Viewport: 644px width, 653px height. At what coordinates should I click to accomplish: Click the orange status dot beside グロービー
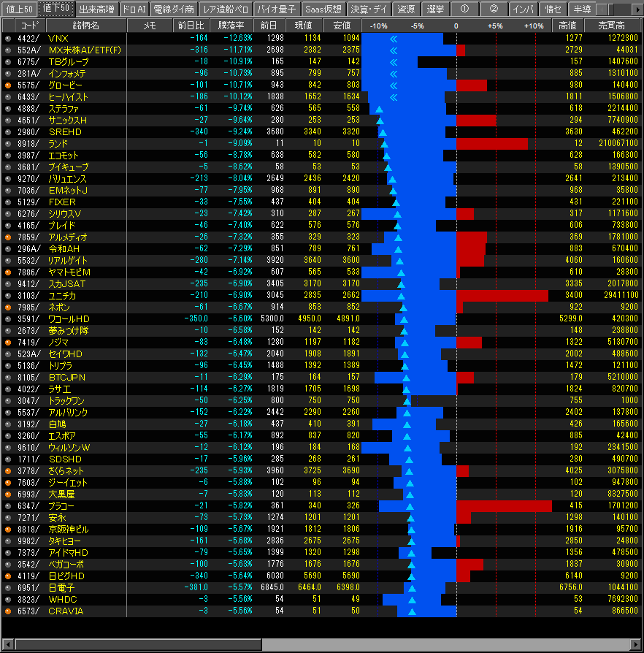pos(8,85)
